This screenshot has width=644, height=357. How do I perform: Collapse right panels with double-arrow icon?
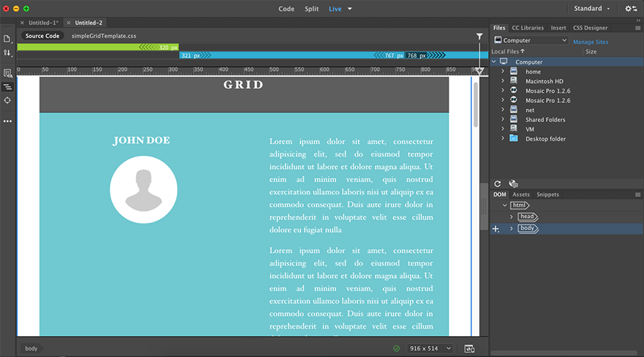pyautogui.click(x=639, y=20)
